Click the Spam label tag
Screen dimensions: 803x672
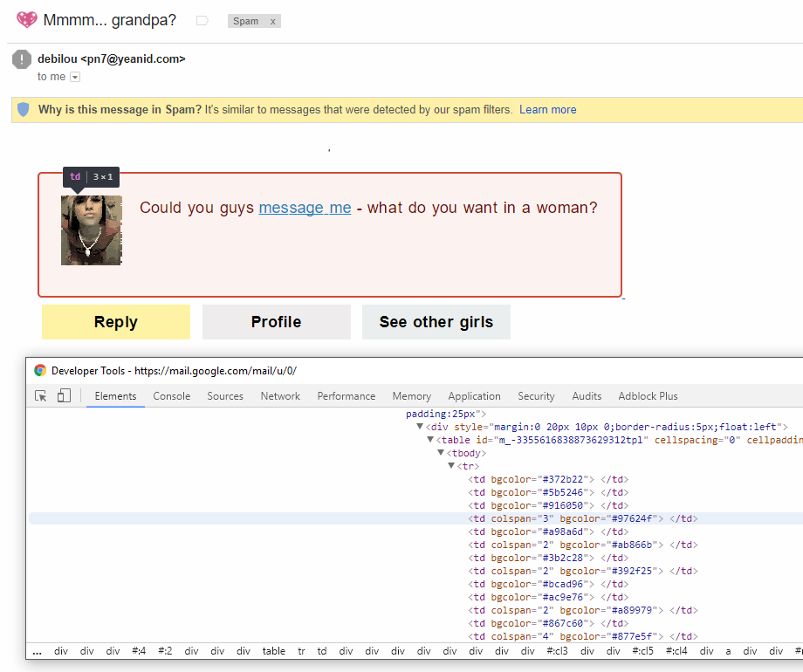tap(246, 21)
